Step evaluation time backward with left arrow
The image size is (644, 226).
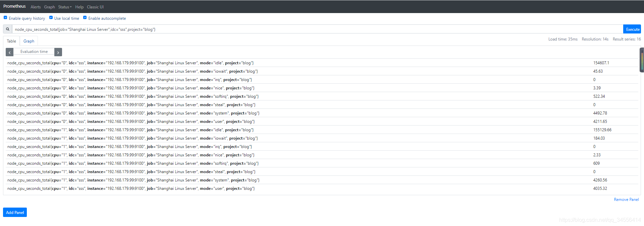pyautogui.click(x=10, y=52)
